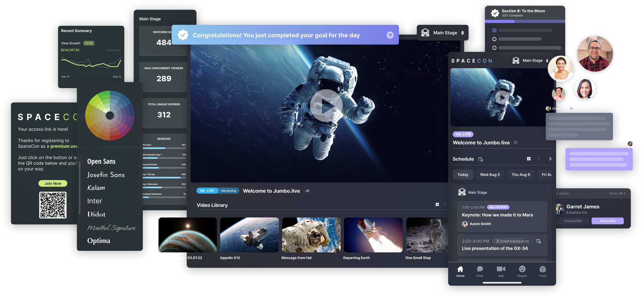
Task: Toggle the completed first task checkmark in Section 8
Action: click(x=494, y=30)
